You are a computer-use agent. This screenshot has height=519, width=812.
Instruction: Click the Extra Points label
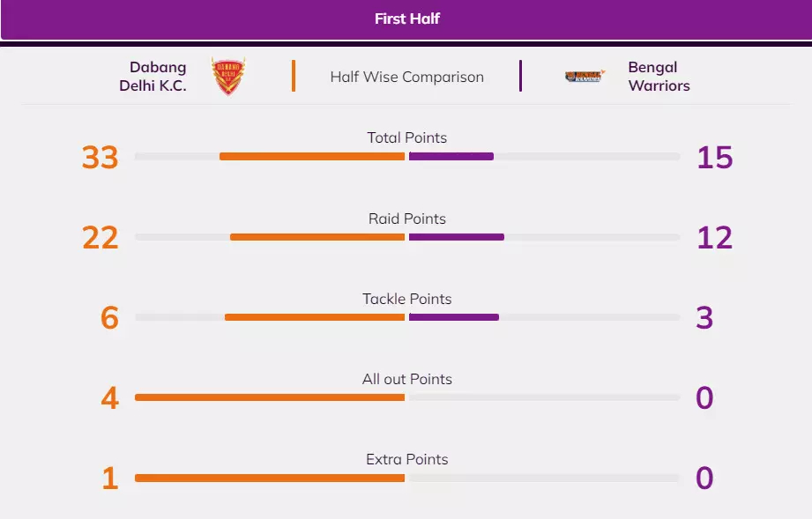pos(406,459)
